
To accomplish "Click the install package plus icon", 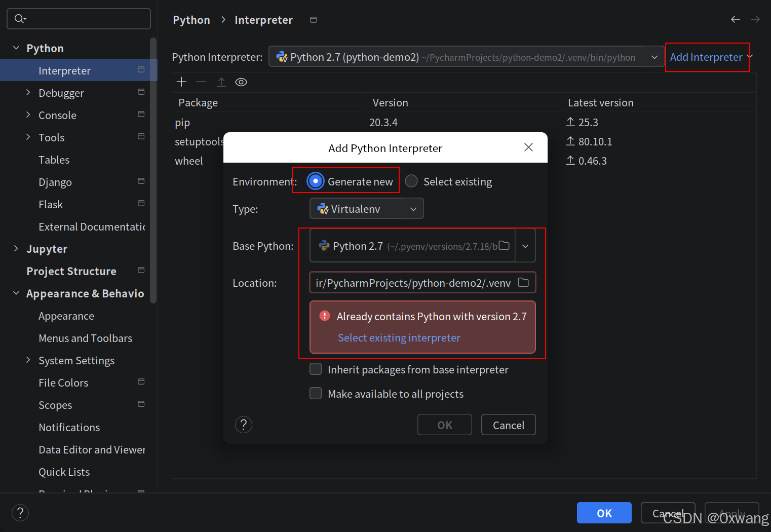I will click(181, 82).
